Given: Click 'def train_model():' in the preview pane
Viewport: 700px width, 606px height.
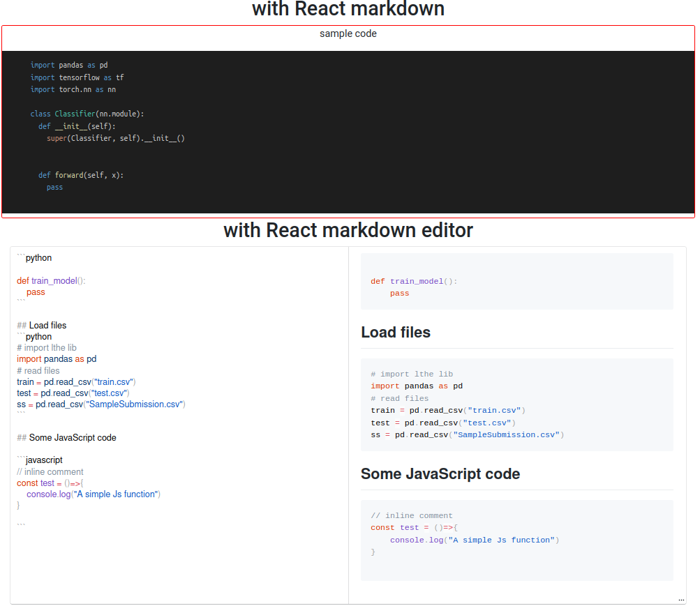Looking at the screenshot, I should tap(414, 281).
